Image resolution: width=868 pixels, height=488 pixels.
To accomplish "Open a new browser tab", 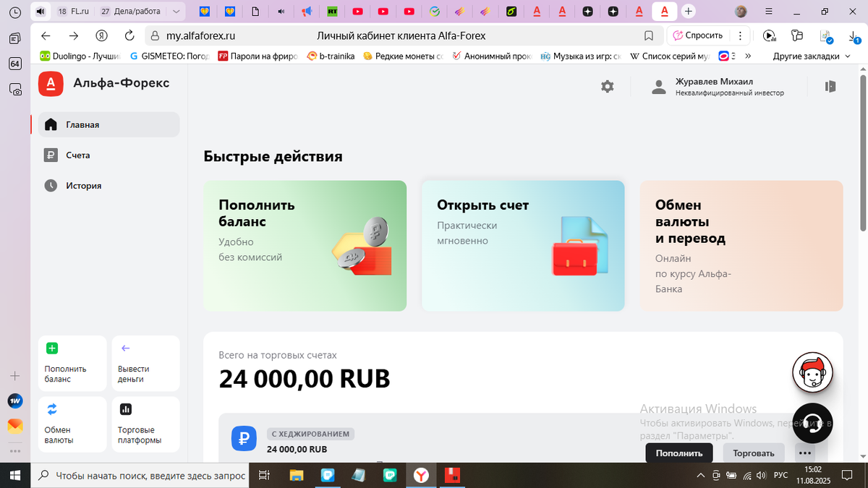I will pos(689,12).
